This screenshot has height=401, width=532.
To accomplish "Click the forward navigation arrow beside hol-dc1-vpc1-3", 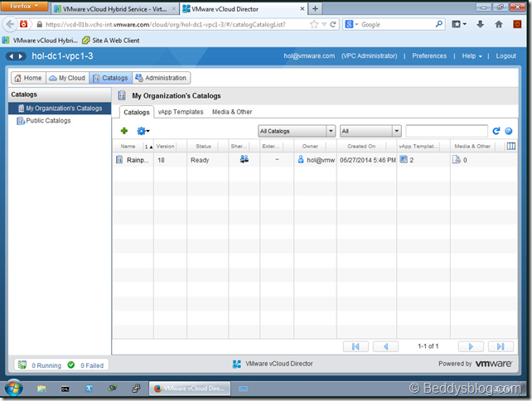I will point(21,56).
